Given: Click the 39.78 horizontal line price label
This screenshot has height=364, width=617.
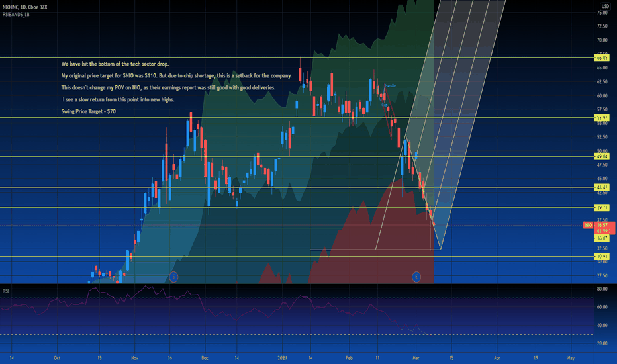Looking at the screenshot, I should click(x=602, y=207).
